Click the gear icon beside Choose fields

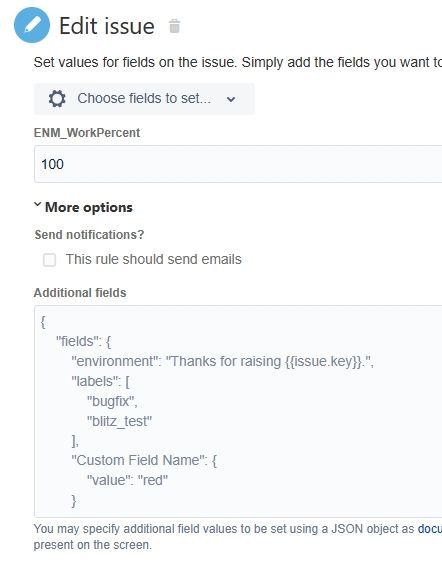click(57, 99)
